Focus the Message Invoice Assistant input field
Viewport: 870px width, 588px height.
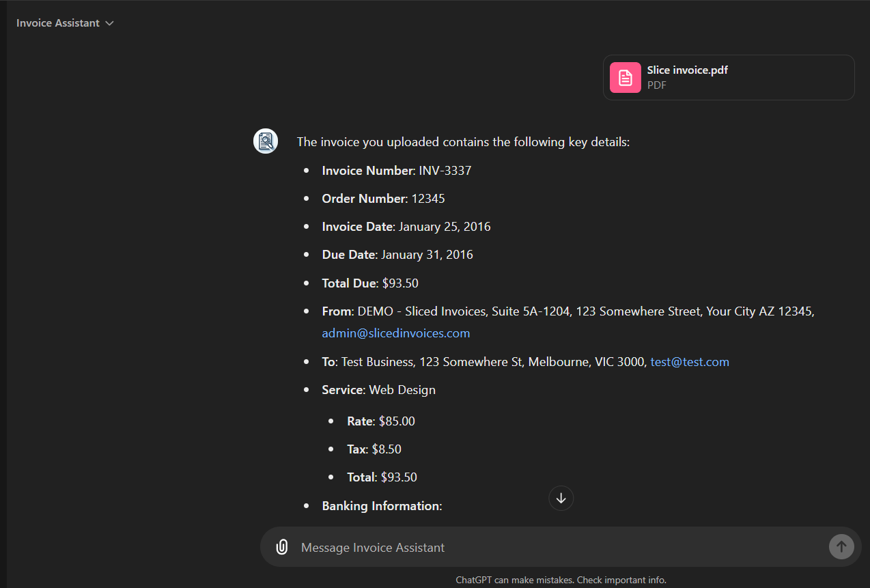[560, 547]
